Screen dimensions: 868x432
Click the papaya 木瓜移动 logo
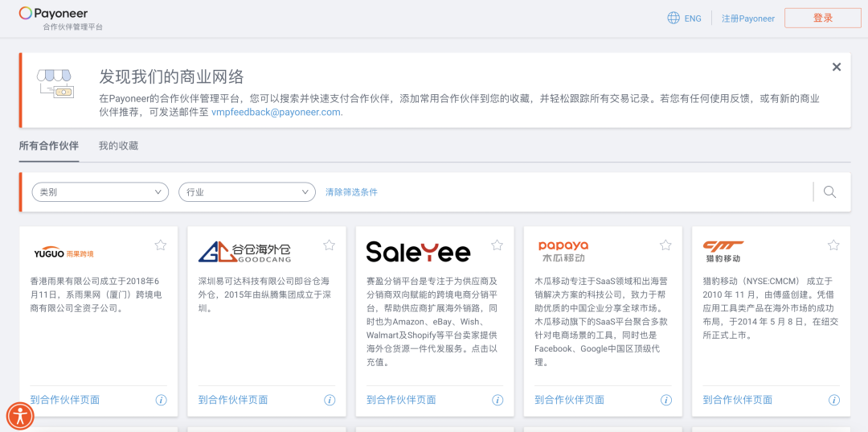563,252
